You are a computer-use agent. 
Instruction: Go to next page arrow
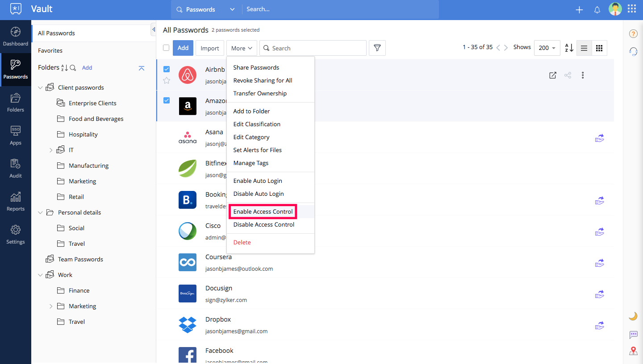pos(506,48)
